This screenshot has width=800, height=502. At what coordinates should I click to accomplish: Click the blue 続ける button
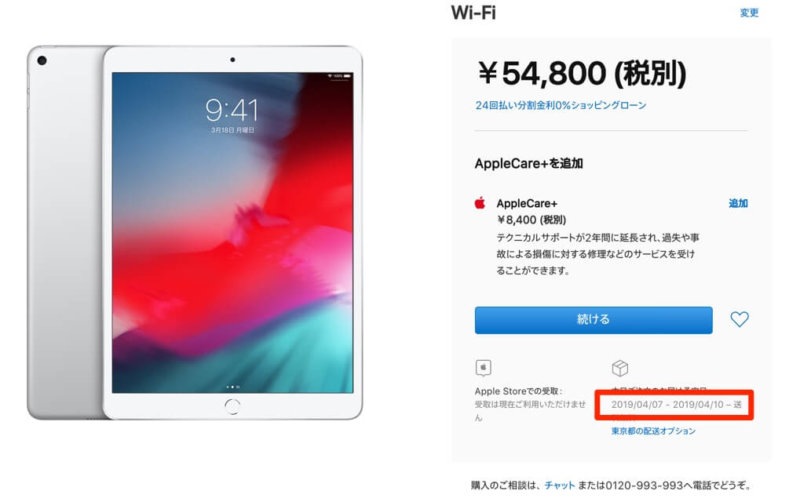593,320
